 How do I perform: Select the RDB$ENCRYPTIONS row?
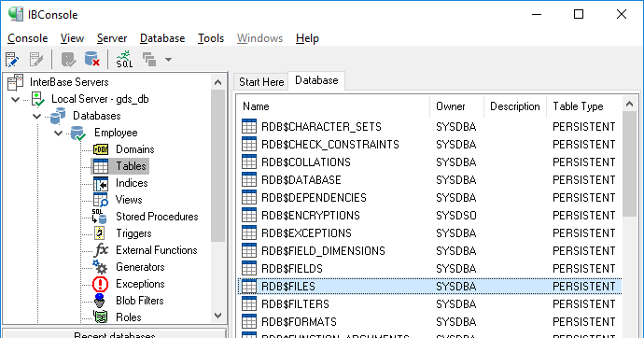429,215
